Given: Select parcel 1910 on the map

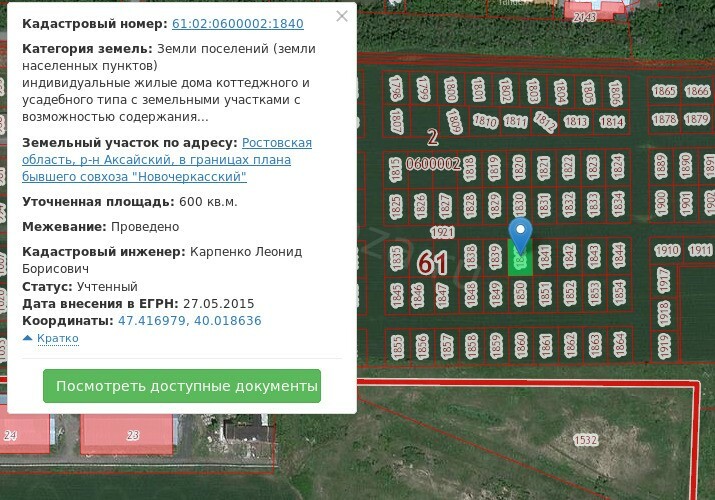Looking at the screenshot, I should (666, 250).
